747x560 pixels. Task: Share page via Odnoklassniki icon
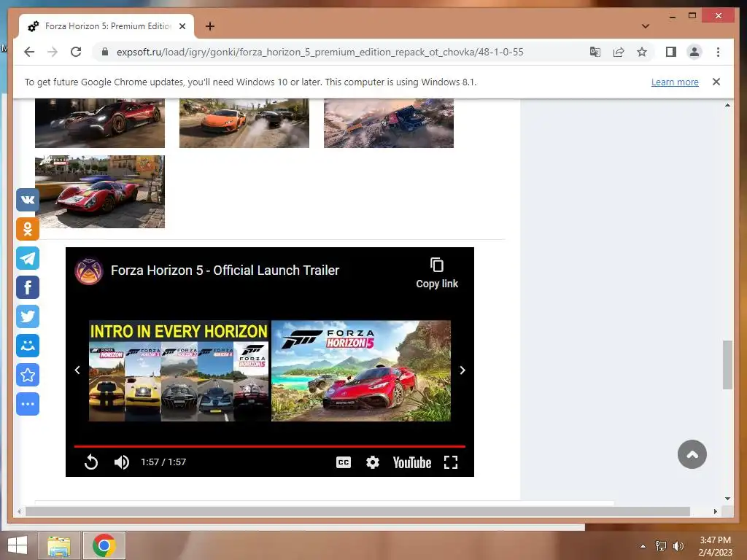coord(28,229)
